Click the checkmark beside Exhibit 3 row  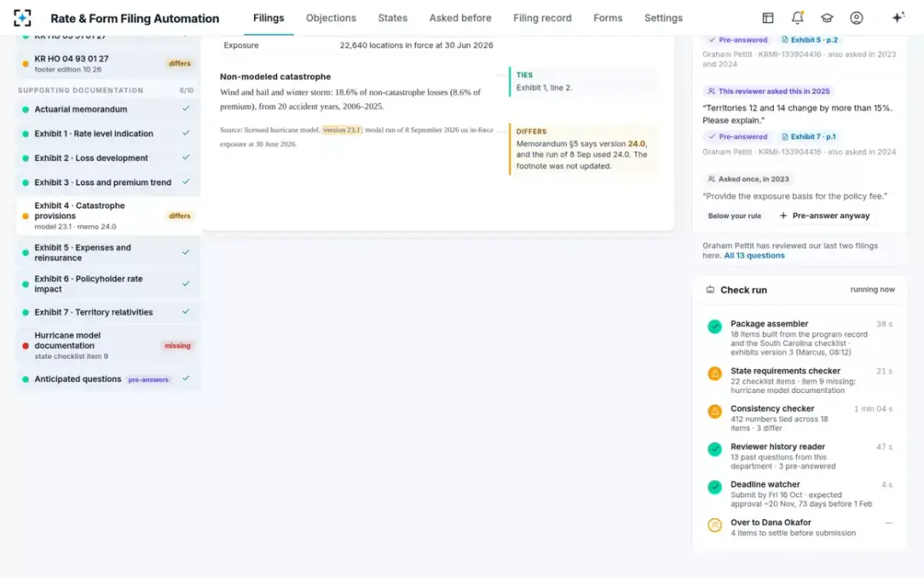[186, 182]
